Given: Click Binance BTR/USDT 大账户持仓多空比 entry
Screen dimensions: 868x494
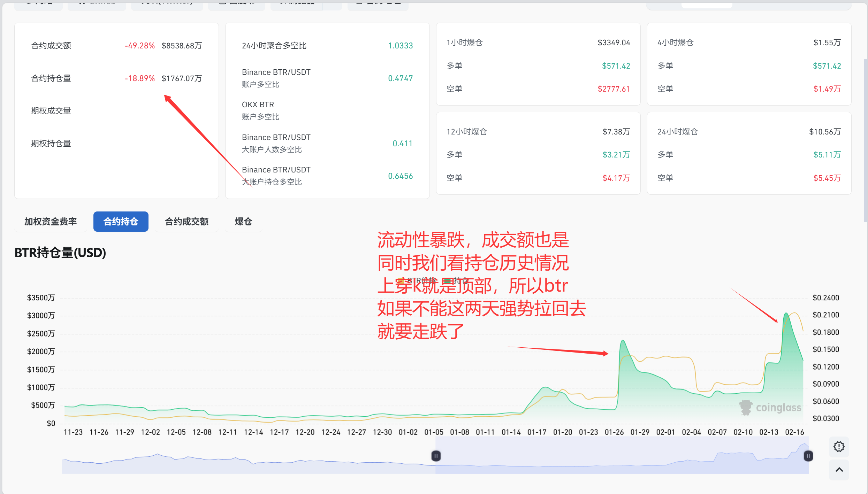Looking at the screenshot, I should click(276, 176).
